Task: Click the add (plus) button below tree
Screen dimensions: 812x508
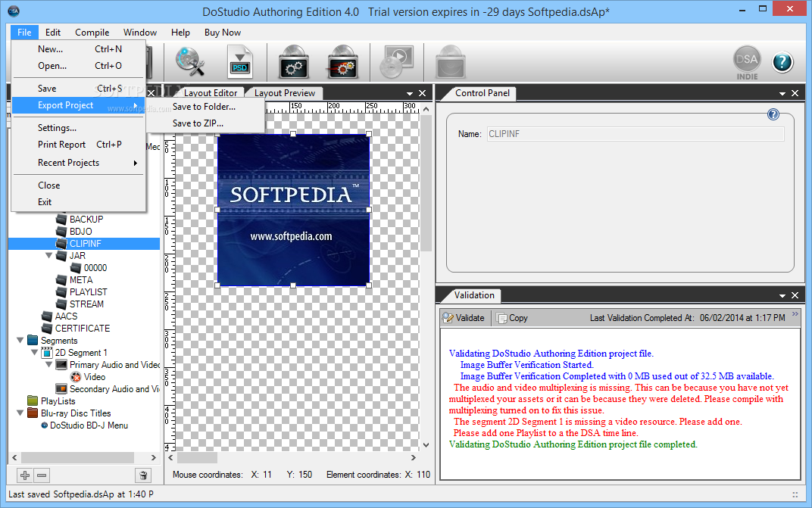Action: [24, 475]
